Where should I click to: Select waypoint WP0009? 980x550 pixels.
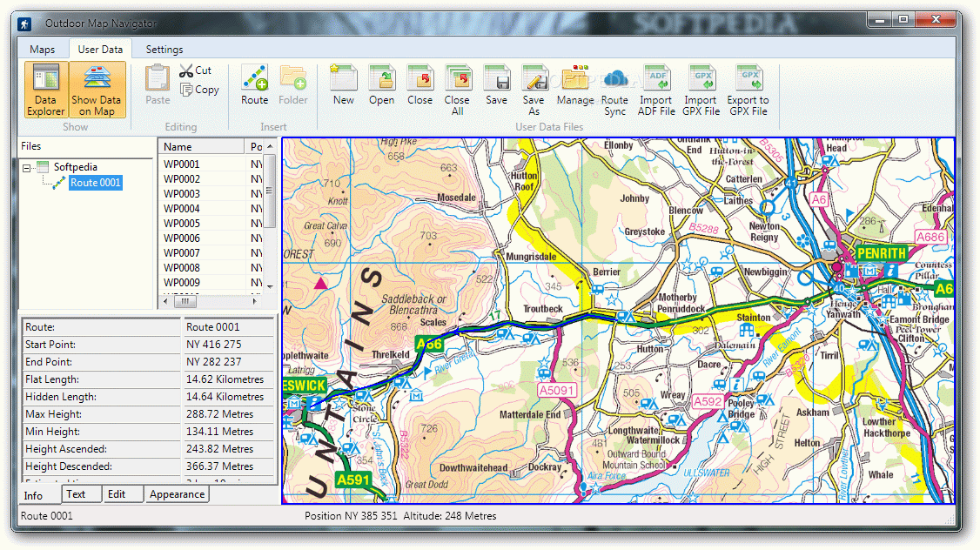[182, 283]
